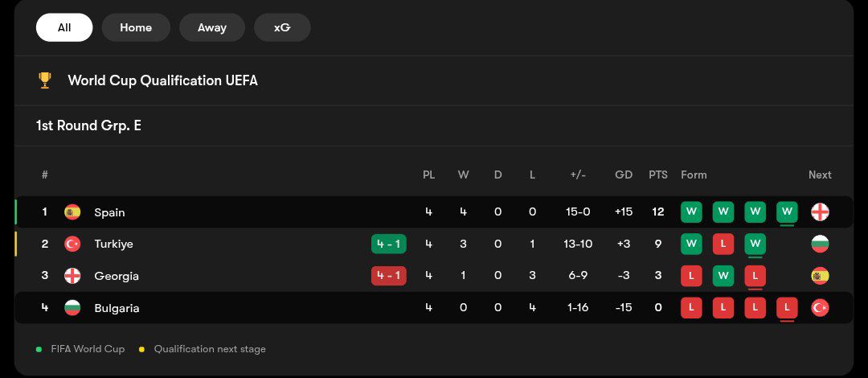Click Bulgaria's flag icon in fourth row

72,307
